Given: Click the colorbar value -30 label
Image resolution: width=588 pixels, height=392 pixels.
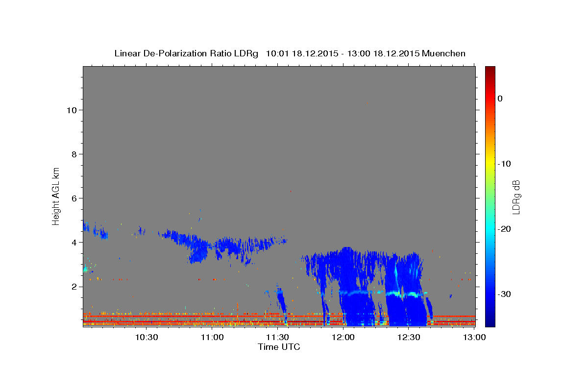Looking at the screenshot, I should click(504, 294).
